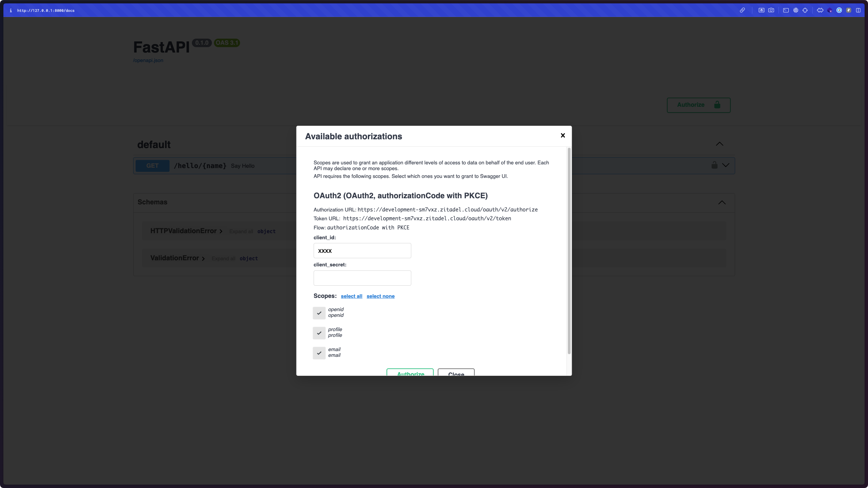
Task: Click the /hello/{name} path text
Action: 200,166
